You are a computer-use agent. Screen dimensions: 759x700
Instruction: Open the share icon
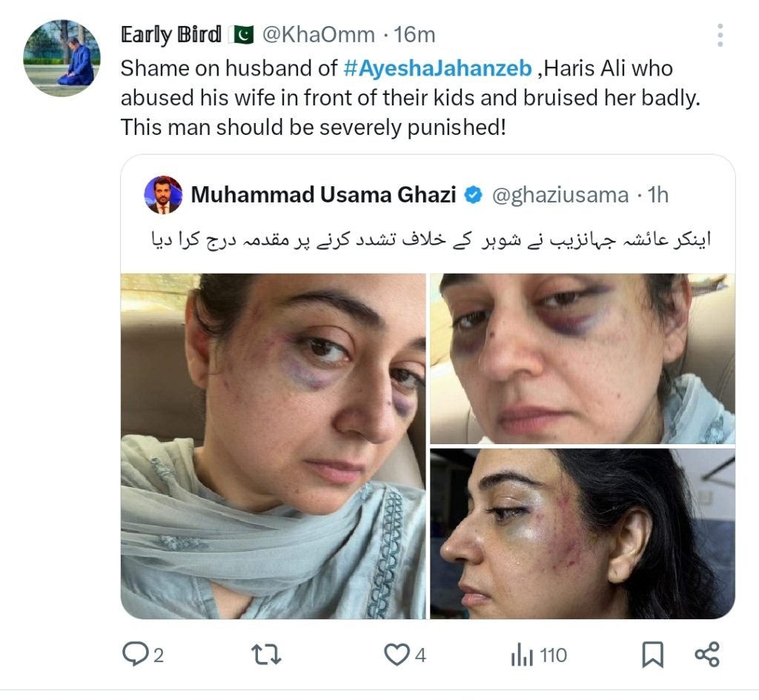[707, 655]
